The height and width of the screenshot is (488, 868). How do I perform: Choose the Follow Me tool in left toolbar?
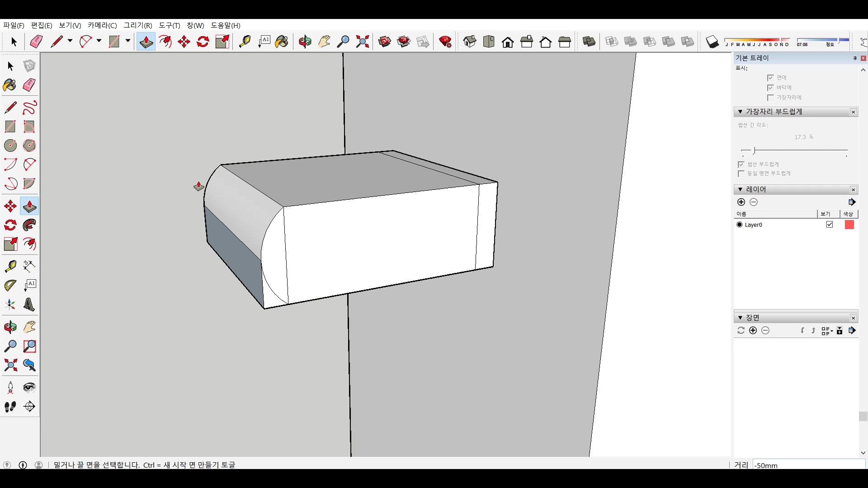29,225
